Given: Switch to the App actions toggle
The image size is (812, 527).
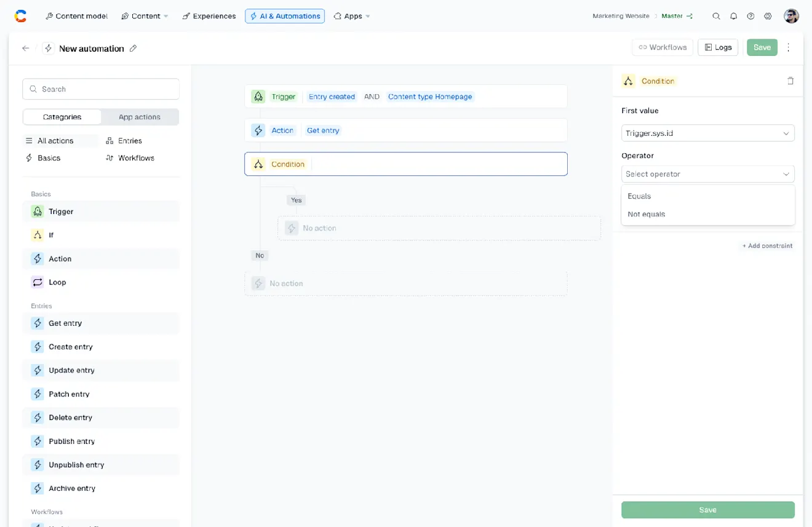Looking at the screenshot, I should click(140, 117).
